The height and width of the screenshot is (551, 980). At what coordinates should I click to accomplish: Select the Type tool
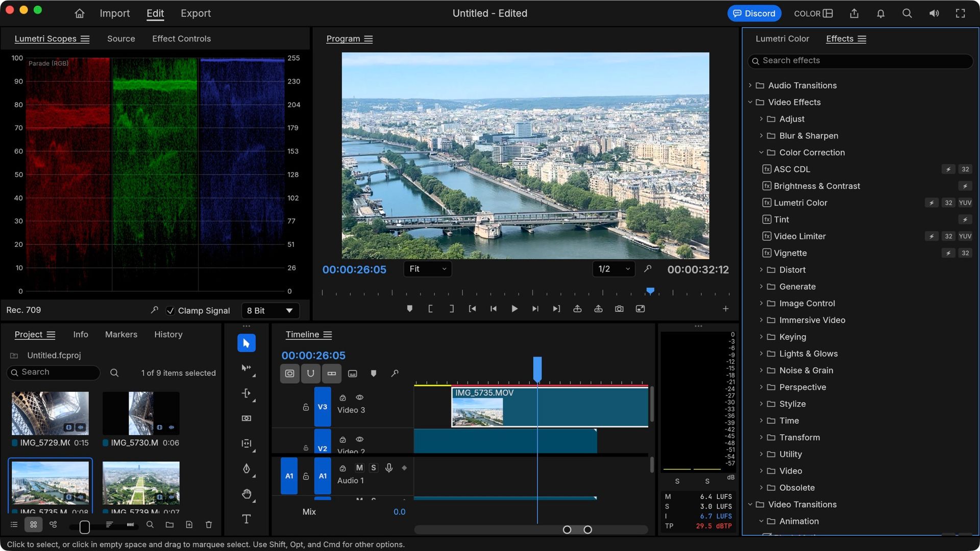point(246,519)
